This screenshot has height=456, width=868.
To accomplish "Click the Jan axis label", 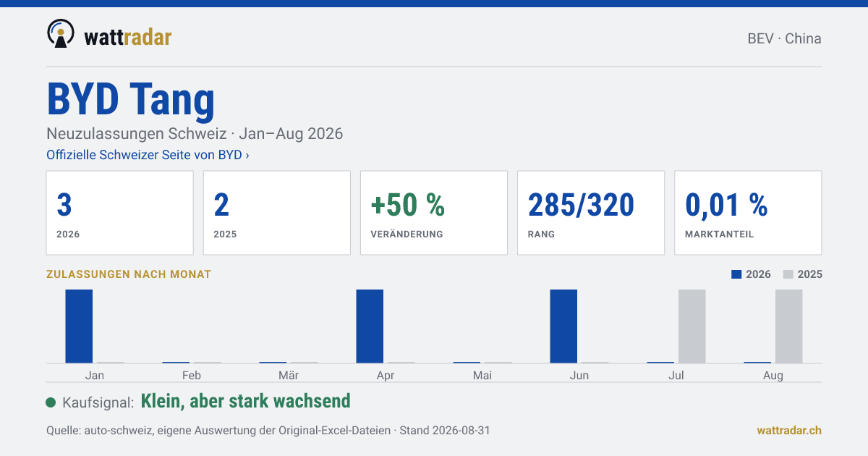I will coord(95,375).
